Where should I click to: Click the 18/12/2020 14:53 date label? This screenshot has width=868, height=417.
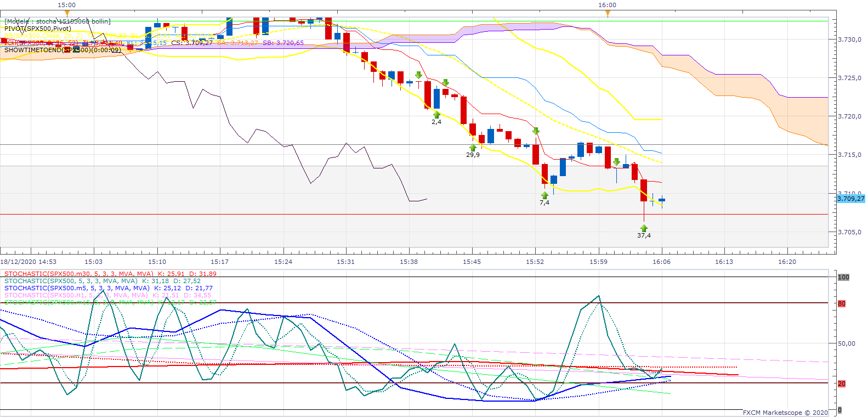[x=28, y=262]
